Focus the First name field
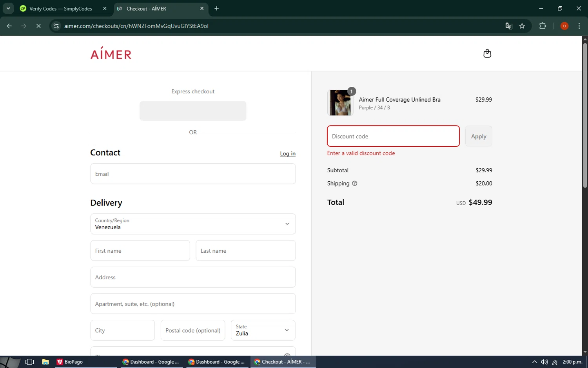This screenshot has width=588, height=368. coord(140,251)
